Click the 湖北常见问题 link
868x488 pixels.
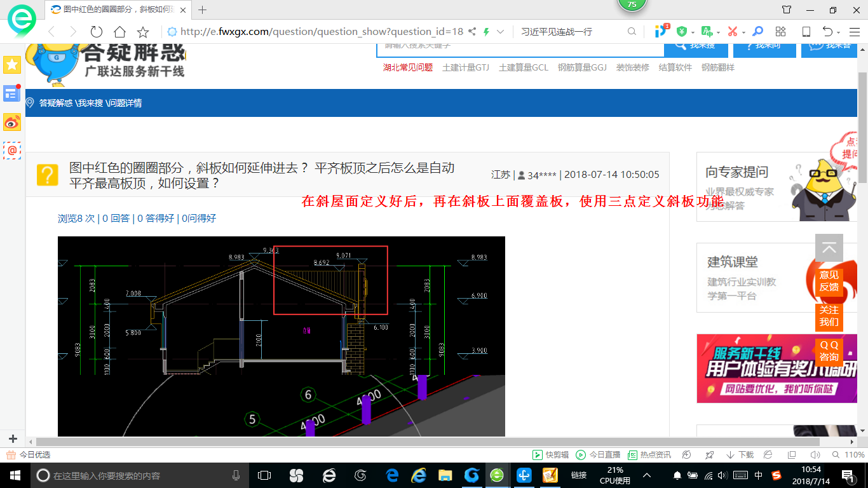pyautogui.click(x=407, y=67)
